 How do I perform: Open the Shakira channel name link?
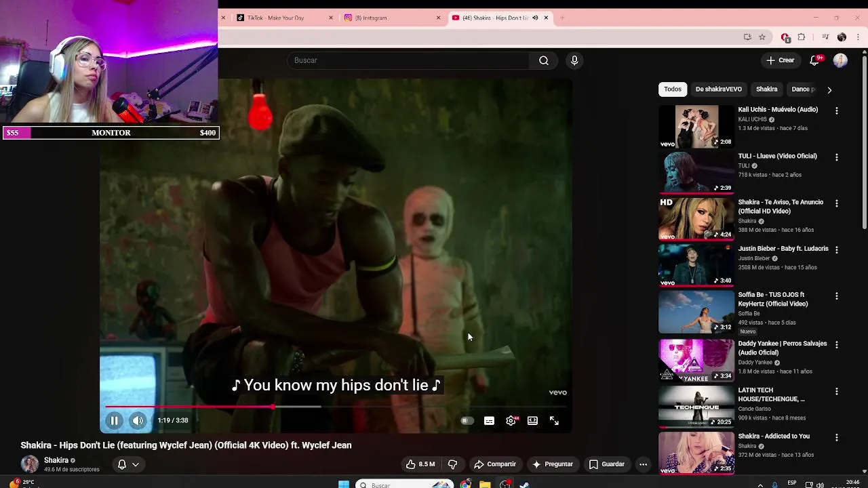click(x=56, y=460)
